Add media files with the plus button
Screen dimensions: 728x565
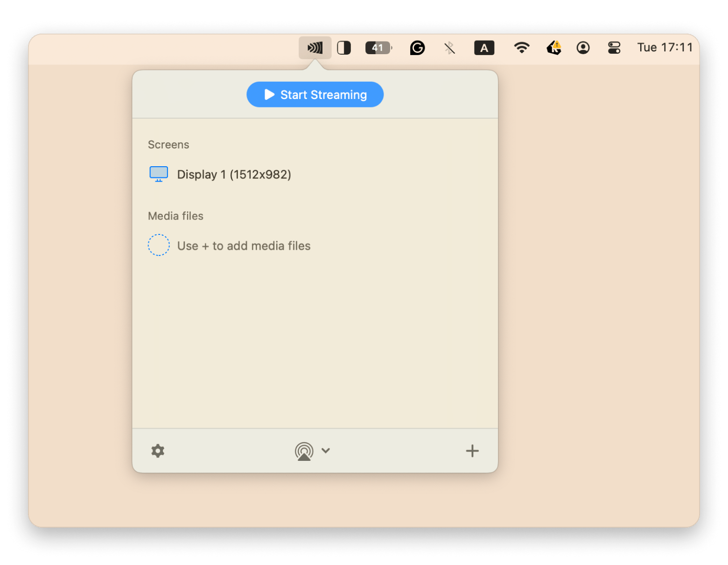[472, 451]
